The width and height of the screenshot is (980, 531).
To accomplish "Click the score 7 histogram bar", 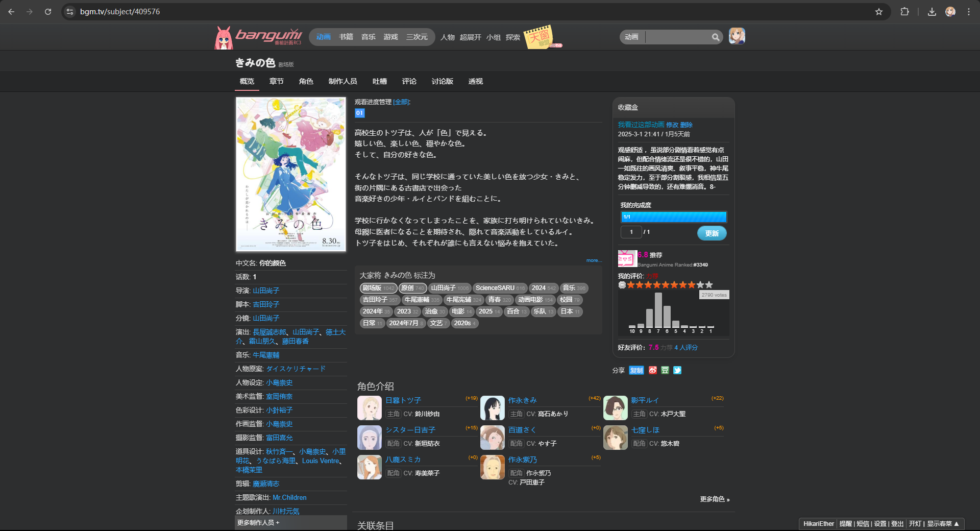I will pos(658,309).
